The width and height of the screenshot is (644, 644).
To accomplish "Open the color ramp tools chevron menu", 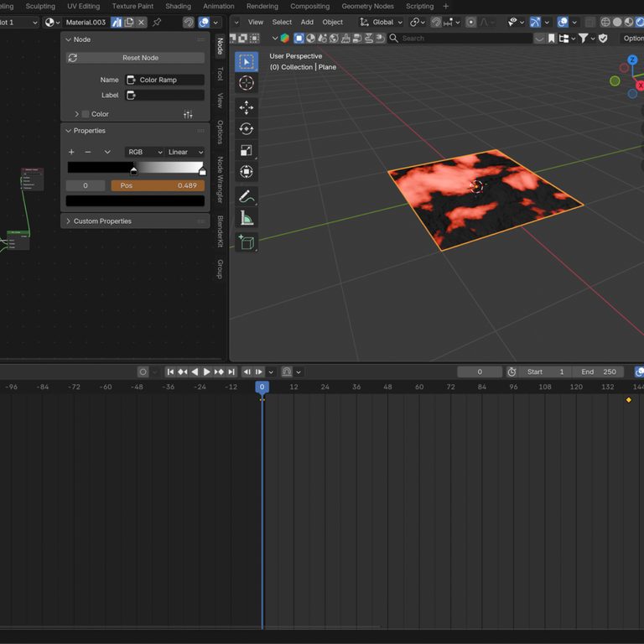I will pos(107,152).
